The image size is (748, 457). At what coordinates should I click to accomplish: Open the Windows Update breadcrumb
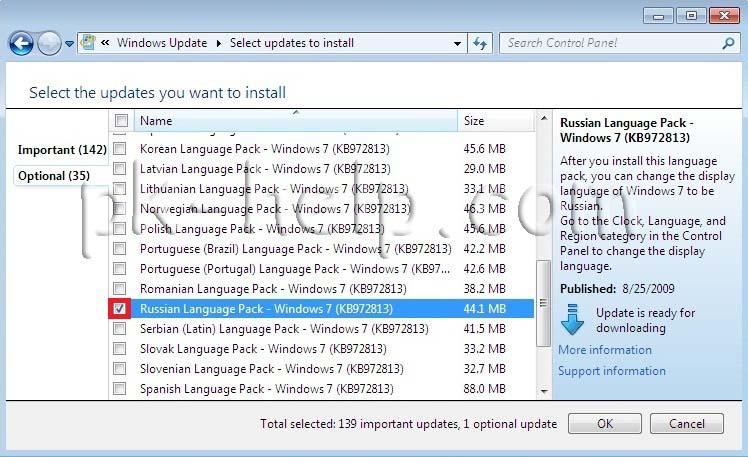pos(162,43)
